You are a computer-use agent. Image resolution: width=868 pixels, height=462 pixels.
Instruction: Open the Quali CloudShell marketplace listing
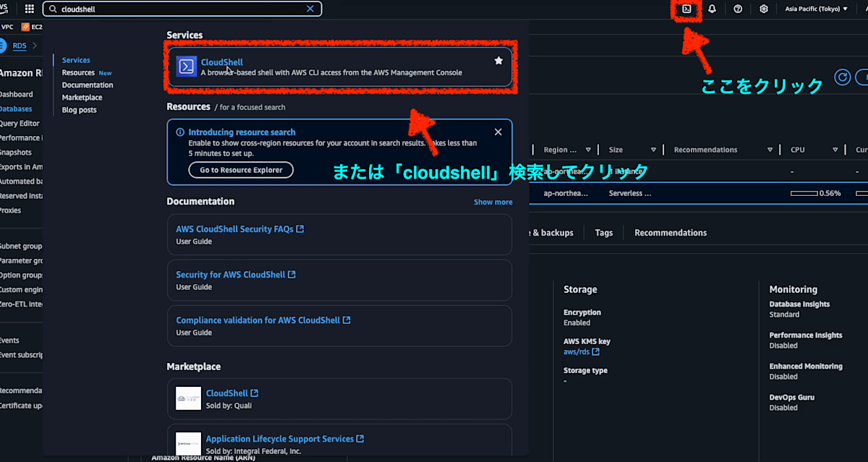pos(231,393)
